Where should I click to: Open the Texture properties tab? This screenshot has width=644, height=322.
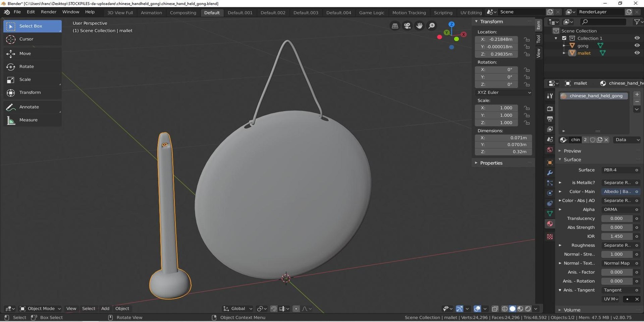point(550,237)
